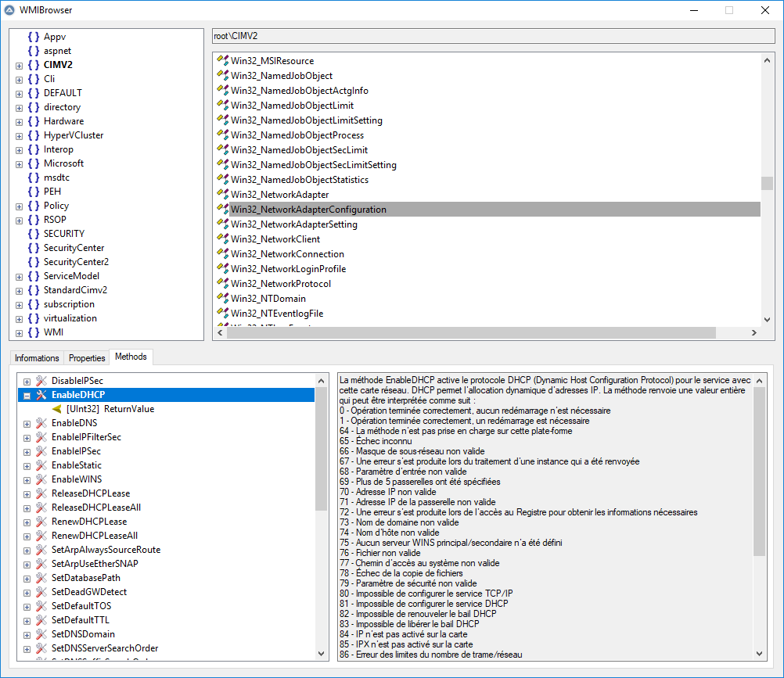Viewport: 784px width, 678px height.
Task: Click the method icon for RenewDHCPLeaseAll
Action: coord(41,536)
